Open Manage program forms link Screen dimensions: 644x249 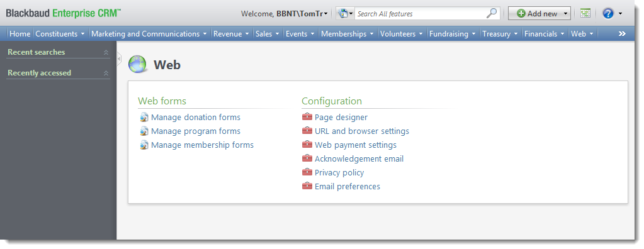196,131
